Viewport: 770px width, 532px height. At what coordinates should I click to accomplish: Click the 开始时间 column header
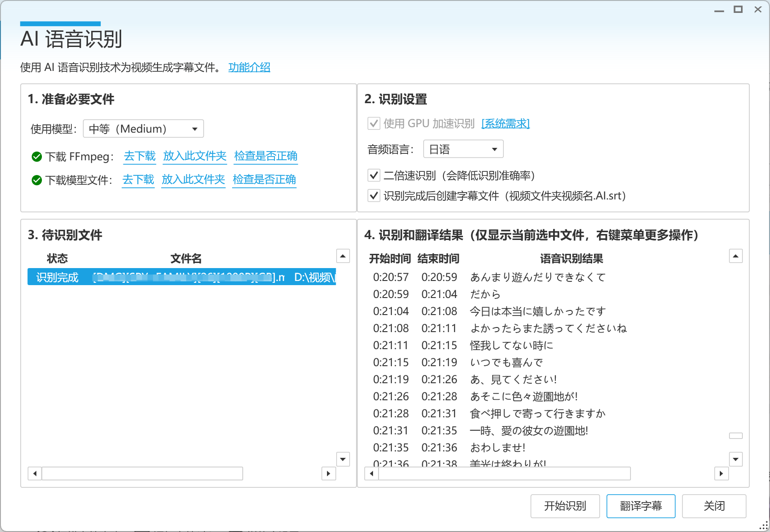click(x=390, y=258)
